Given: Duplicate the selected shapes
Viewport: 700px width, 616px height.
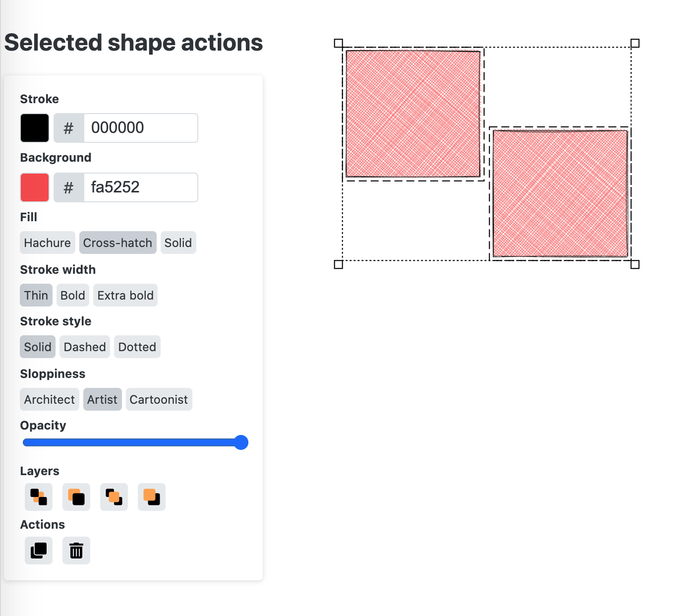Looking at the screenshot, I should coord(38,550).
